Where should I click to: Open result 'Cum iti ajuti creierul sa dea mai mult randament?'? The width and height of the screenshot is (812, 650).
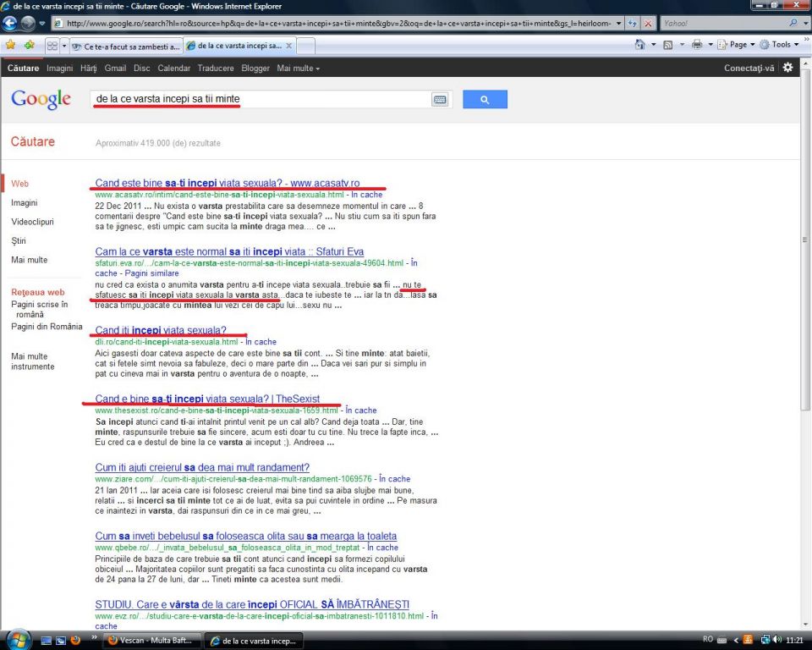202,467
